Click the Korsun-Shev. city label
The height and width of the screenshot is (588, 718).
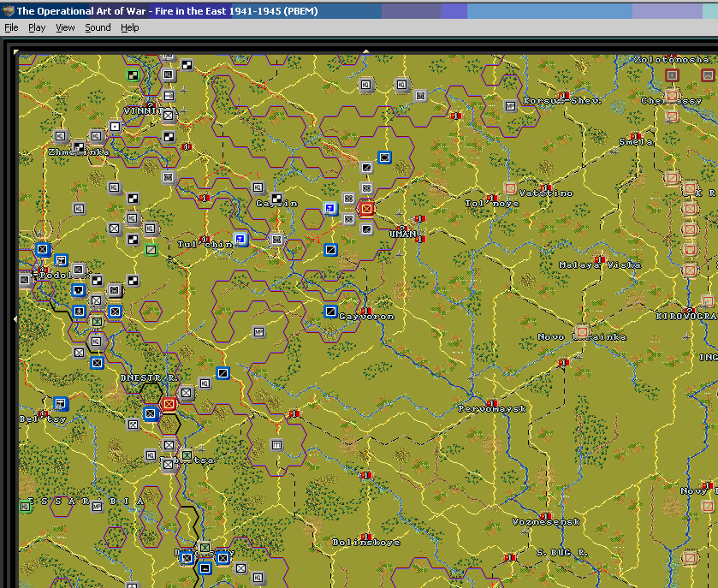point(562,101)
